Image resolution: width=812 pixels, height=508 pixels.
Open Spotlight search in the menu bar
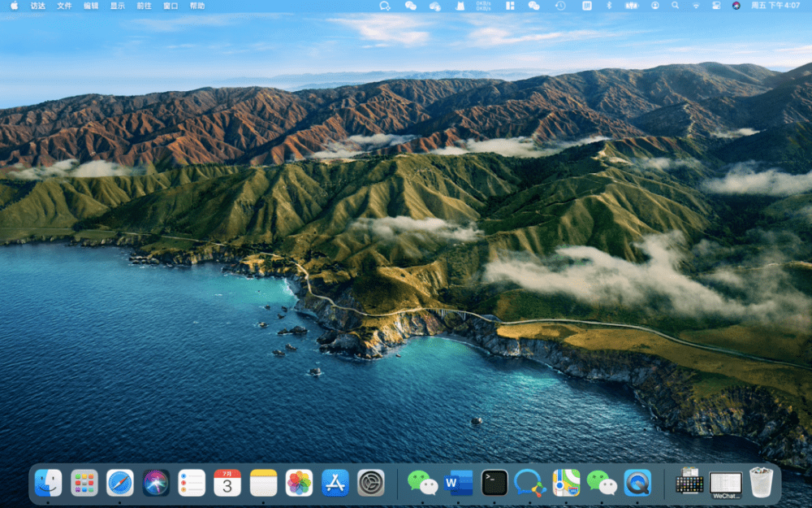pyautogui.click(x=676, y=5)
